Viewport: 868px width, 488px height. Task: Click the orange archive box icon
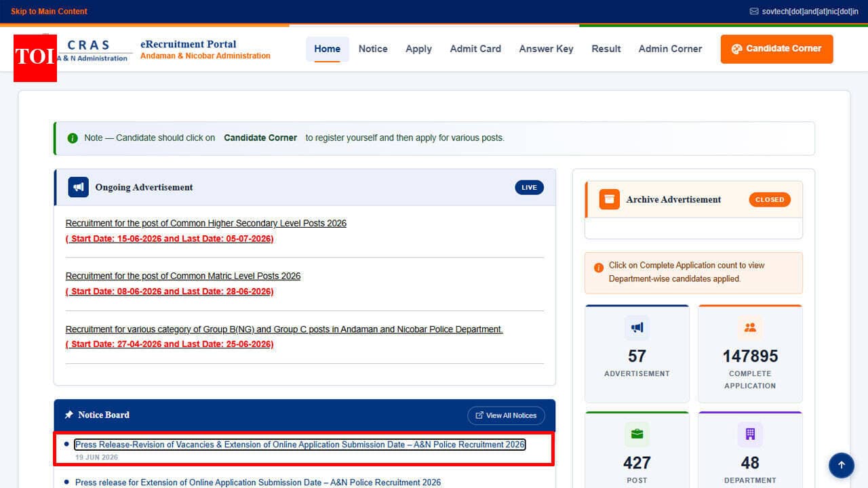pos(609,199)
